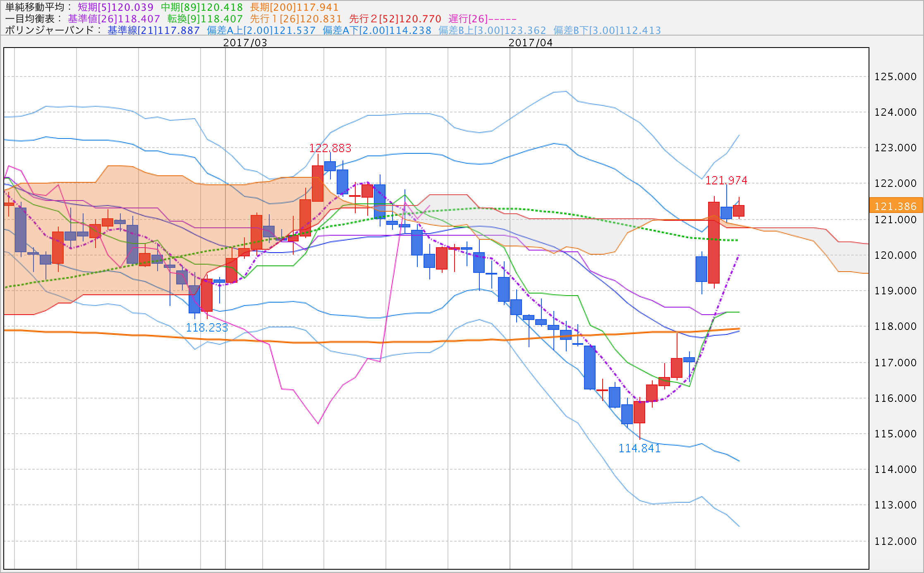Select the 2017/03 date label
Screen dimensions: 924x573
coord(245,43)
